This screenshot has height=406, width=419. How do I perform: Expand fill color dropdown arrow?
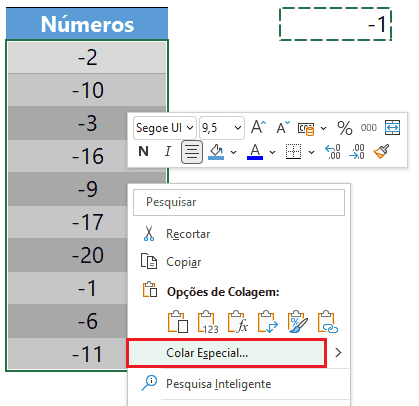pyautogui.click(x=234, y=153)
